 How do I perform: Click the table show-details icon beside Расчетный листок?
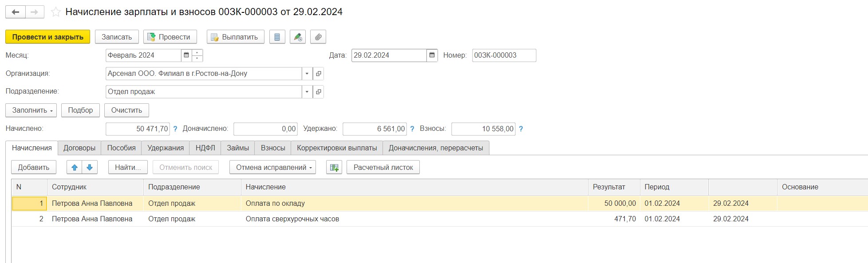pyautogui.click(x=334, y=167)
